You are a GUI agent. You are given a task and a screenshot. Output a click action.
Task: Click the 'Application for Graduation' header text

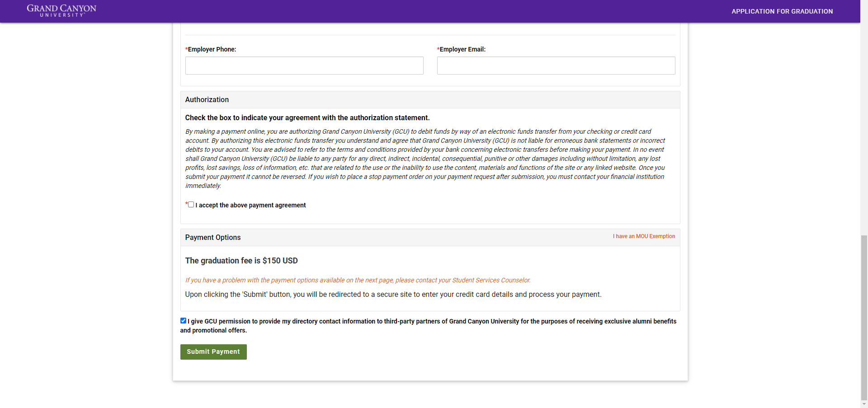782,11
